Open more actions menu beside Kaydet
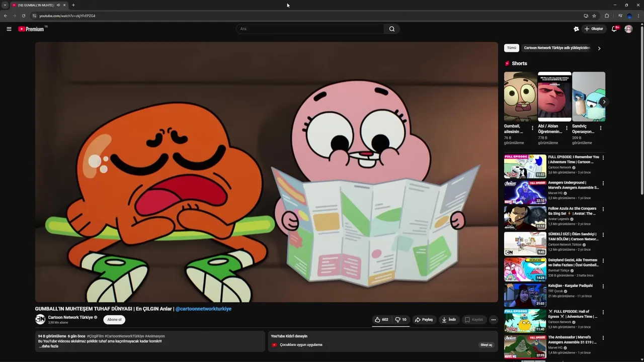 pos(493,320)
